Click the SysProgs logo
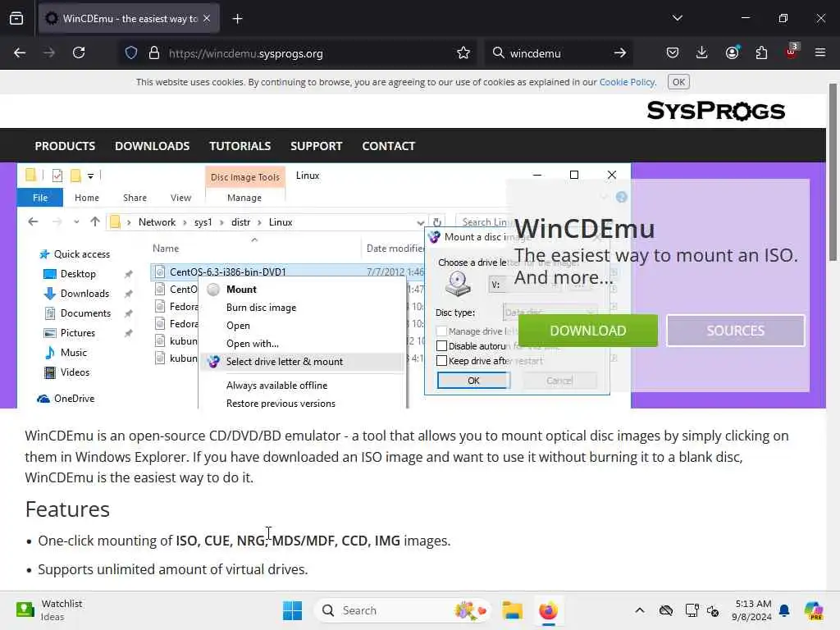This screenshot has width=840, height=630. tap(715, 111)
